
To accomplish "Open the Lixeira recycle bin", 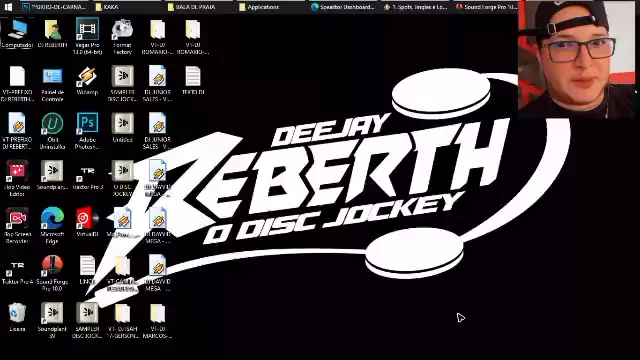I will coord(17,317).
